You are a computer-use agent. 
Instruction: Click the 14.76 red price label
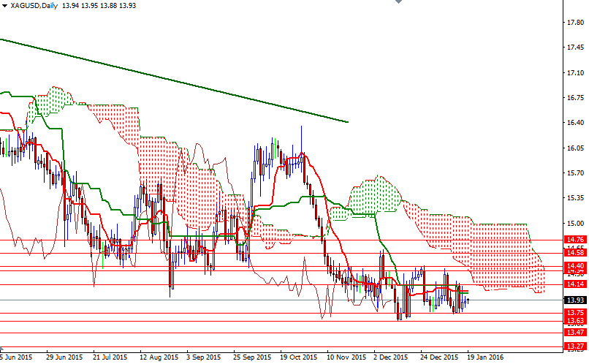(x=575, y=240)
